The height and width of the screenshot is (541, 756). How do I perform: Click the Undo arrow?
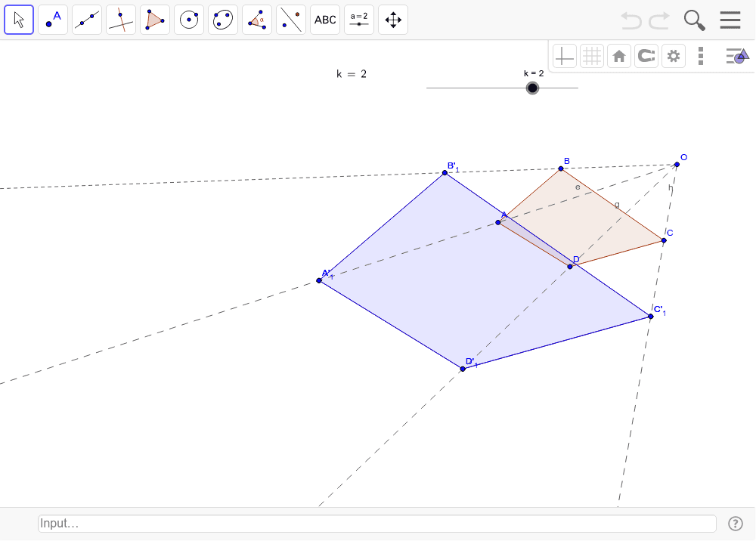point(631,20)
